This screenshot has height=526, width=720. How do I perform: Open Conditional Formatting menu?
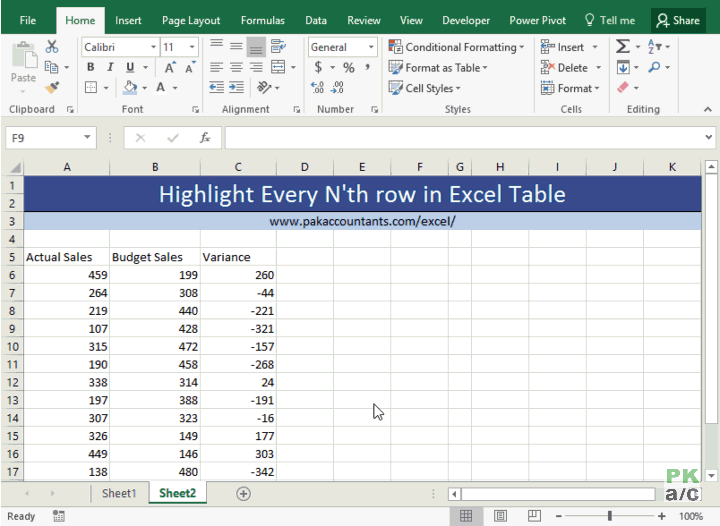[x=456, y=47]
